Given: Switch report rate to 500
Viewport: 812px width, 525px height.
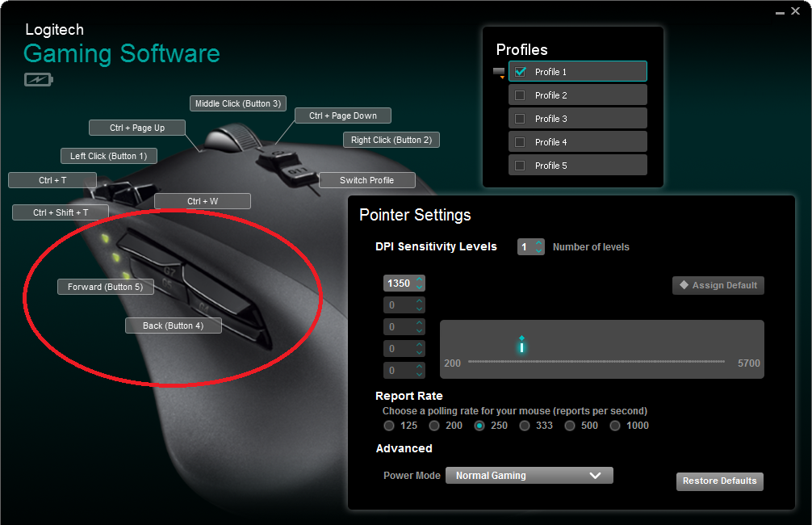Looking at the screenshot, I should pyautogui.click(x=570, y=426).
